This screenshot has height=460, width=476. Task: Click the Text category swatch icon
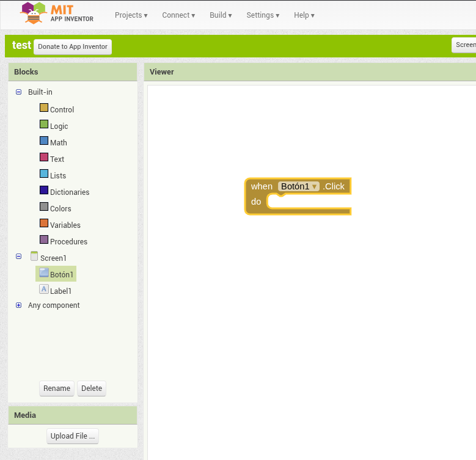[x=44, y=157]
